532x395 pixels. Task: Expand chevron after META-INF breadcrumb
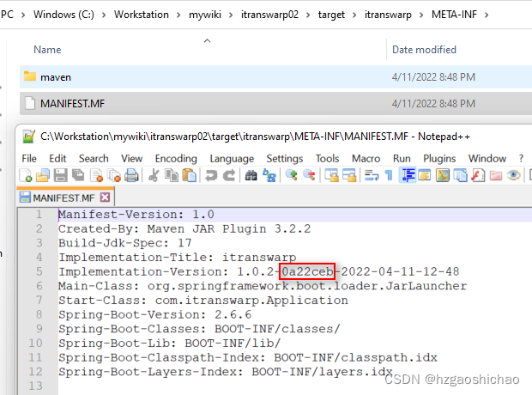(x=487, y=15)
